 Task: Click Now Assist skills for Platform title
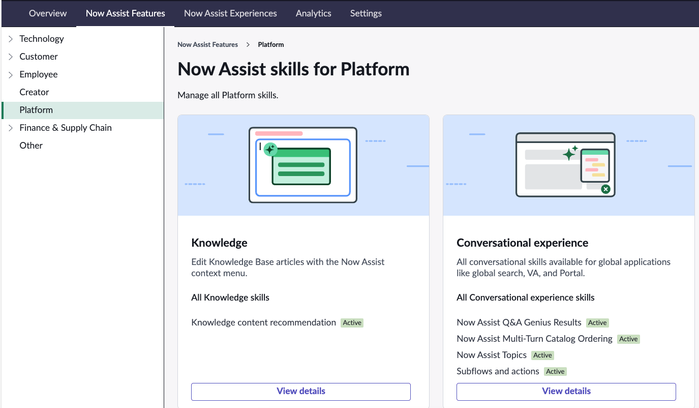[293, 70]
